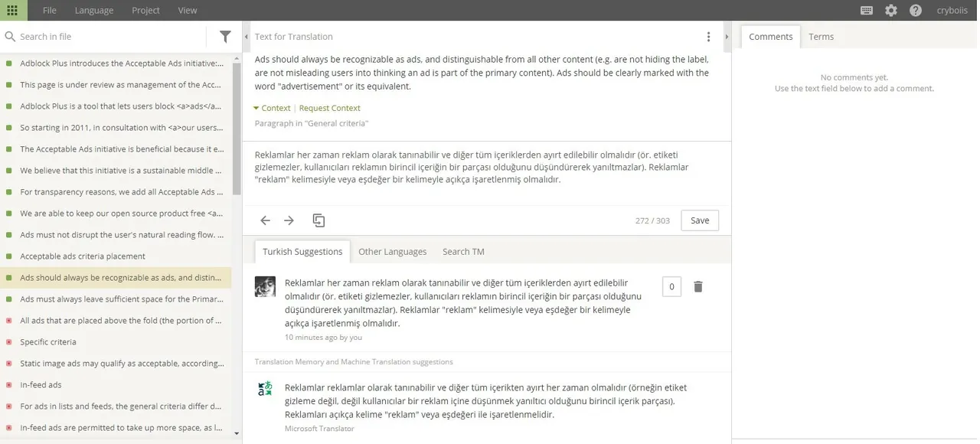Screen dimensions: 980x444
Task: Open the View menu
Action: point(188,10)
